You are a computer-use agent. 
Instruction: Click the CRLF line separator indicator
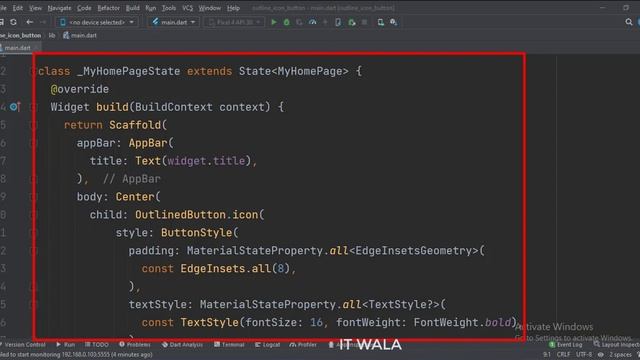pyautogui.click(x=563, y=354)
